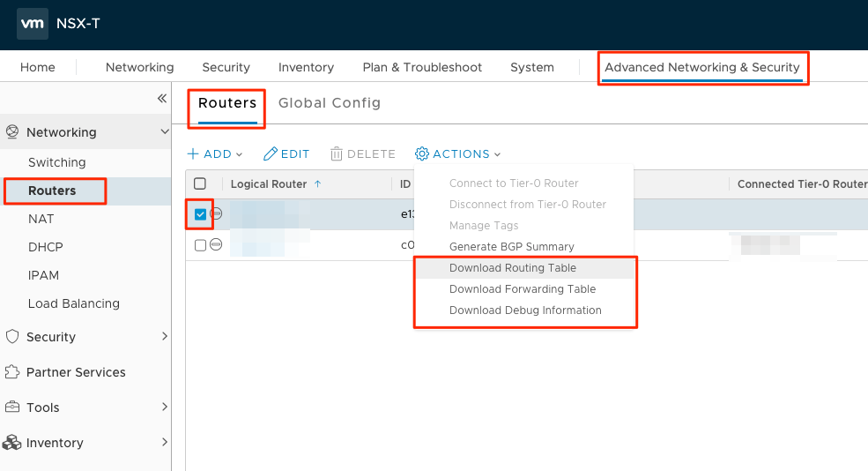Open Routers in the sidebar
The width and height of the screenshot is (868, 471).
pos(52,191)
